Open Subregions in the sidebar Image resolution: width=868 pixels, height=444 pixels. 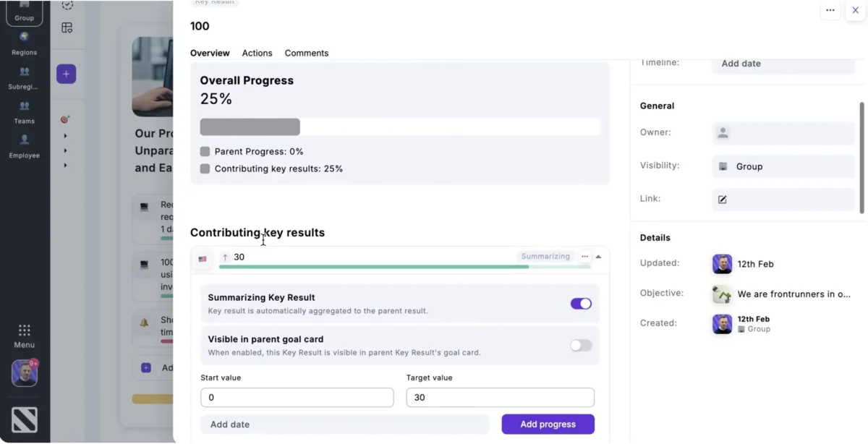pos(24,77)
